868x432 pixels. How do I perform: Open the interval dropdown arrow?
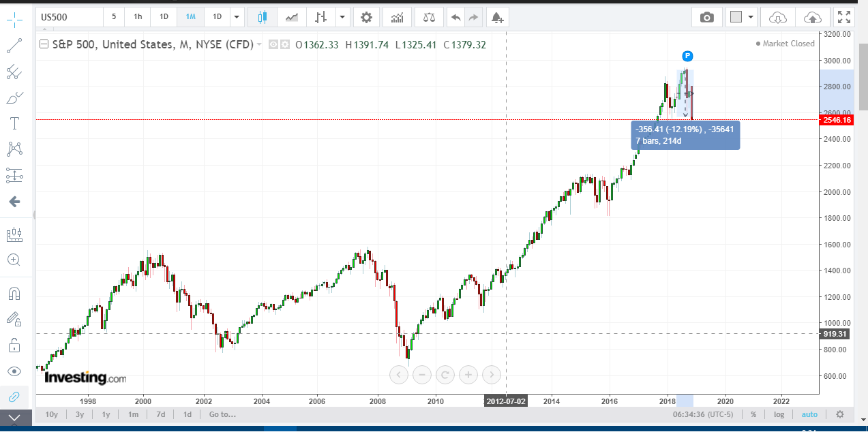pyautogui.click(x=237, y=17)
